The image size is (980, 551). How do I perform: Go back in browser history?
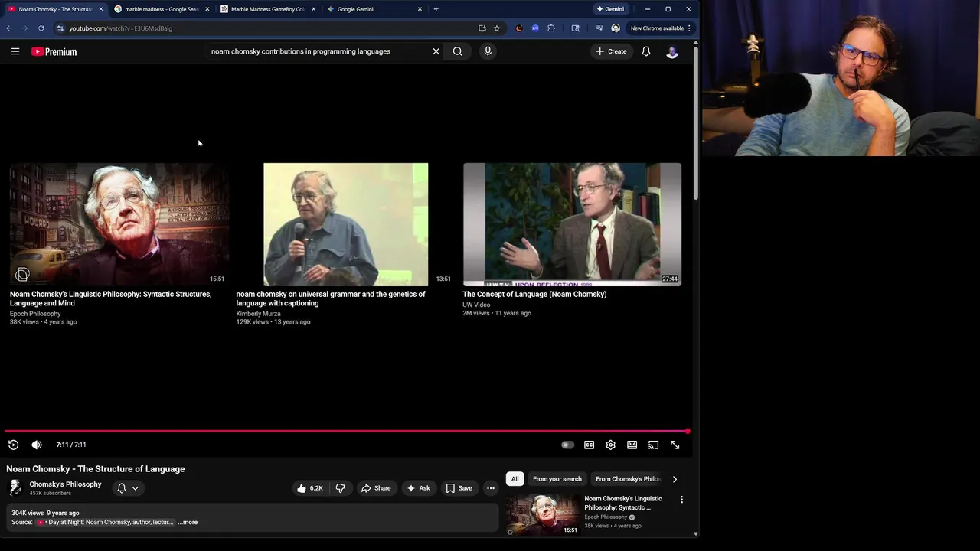9,28
